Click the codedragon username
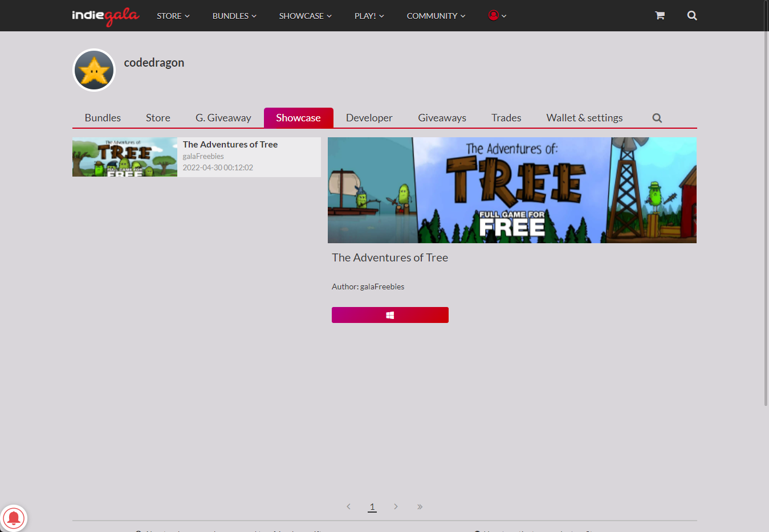Image resolution: width=769 pixels, height=532 pixels. (154, 63)
